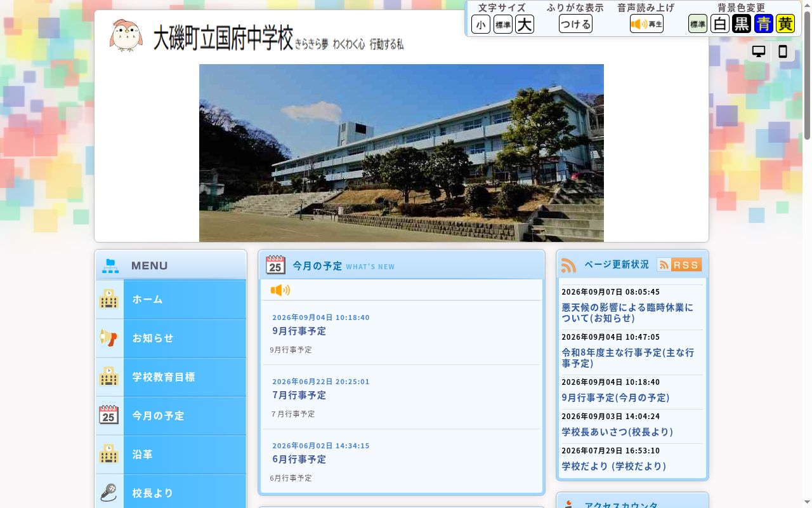Open the RSS feed button
This screenshot has height=508, width=812.
coord(679,265)
